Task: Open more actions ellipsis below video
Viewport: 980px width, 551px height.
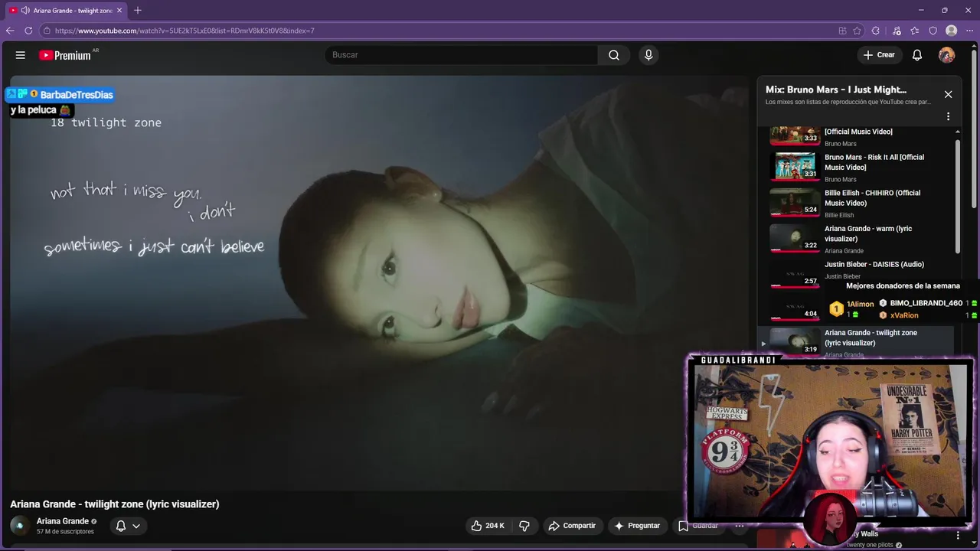Action: coord(740,526)
